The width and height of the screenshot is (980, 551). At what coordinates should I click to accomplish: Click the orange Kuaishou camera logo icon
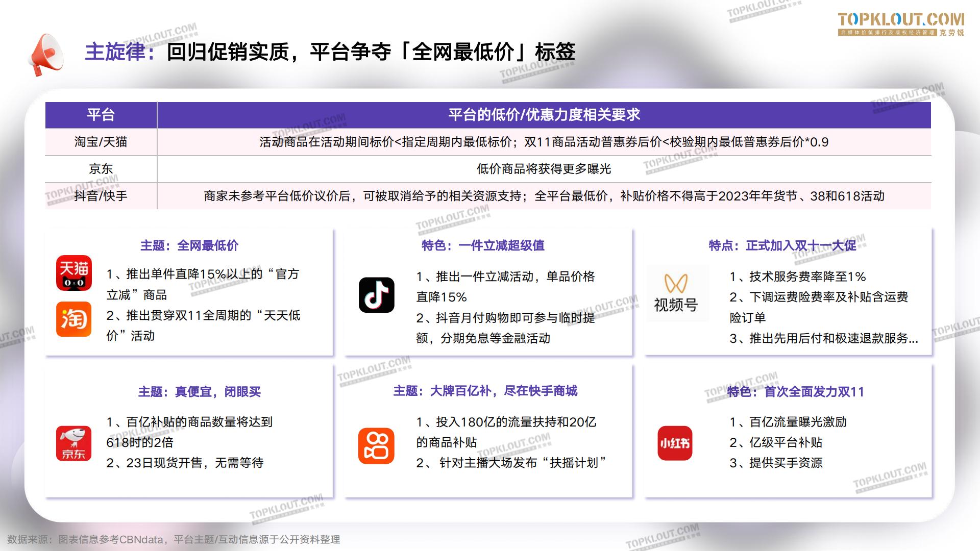376,446
